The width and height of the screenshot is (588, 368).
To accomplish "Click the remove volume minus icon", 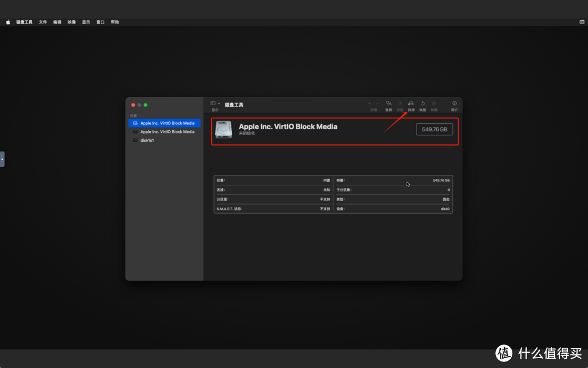I will click(377, 103).
